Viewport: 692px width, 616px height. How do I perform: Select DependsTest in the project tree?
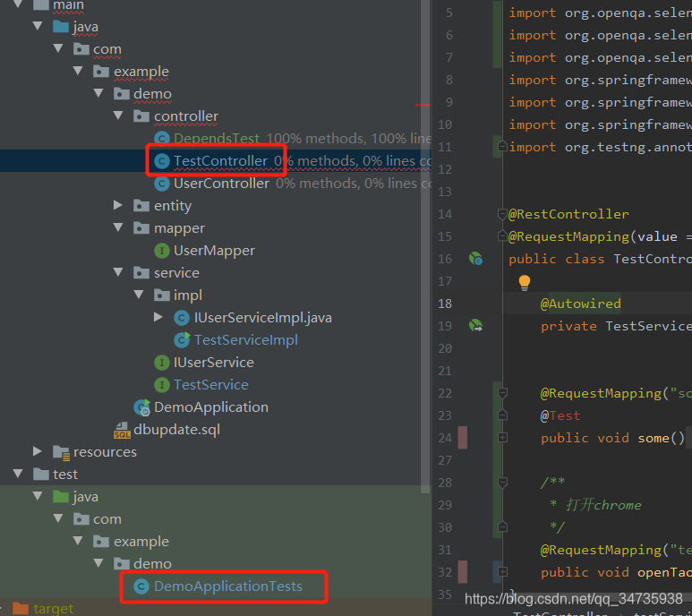click(217, 139)
